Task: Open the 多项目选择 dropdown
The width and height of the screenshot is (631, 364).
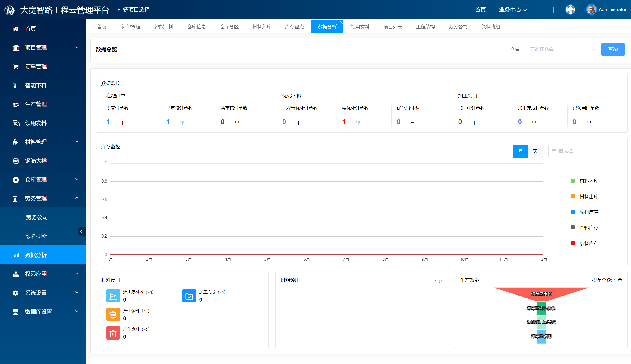Action: tap(134, 9)
